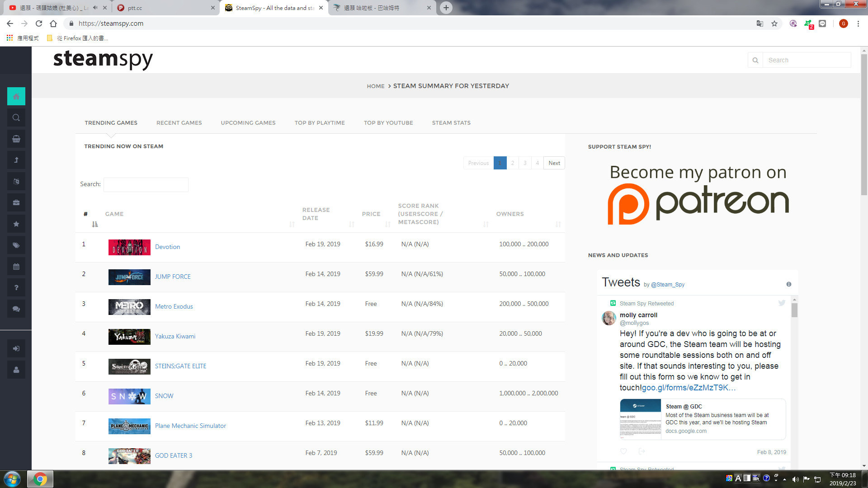Image resolution: width=868 pixels, height=488 pixels.
Task: Sort the table by Price column arrows
Action: pos(388,225)
